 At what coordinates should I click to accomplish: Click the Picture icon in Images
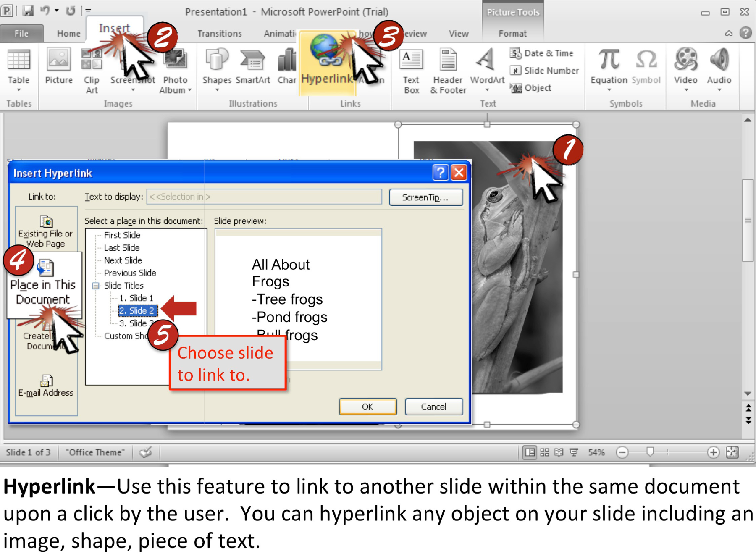click(59, 66)
